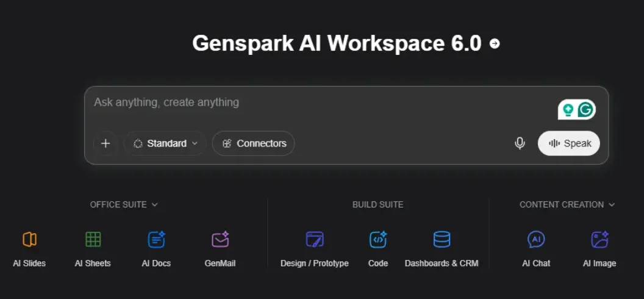Click the green lightbulb extension icon
This screenshot has height=299, width=644.
(568, 110)
